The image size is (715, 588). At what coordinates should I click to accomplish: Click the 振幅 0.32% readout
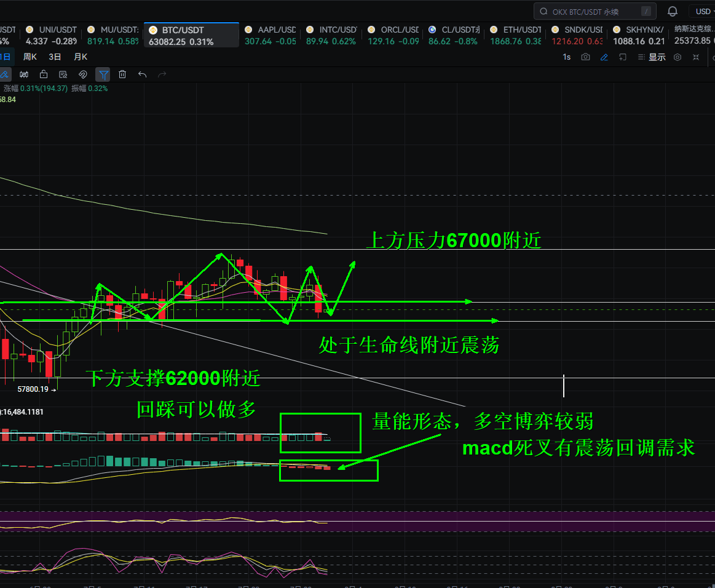coord(89,89)
